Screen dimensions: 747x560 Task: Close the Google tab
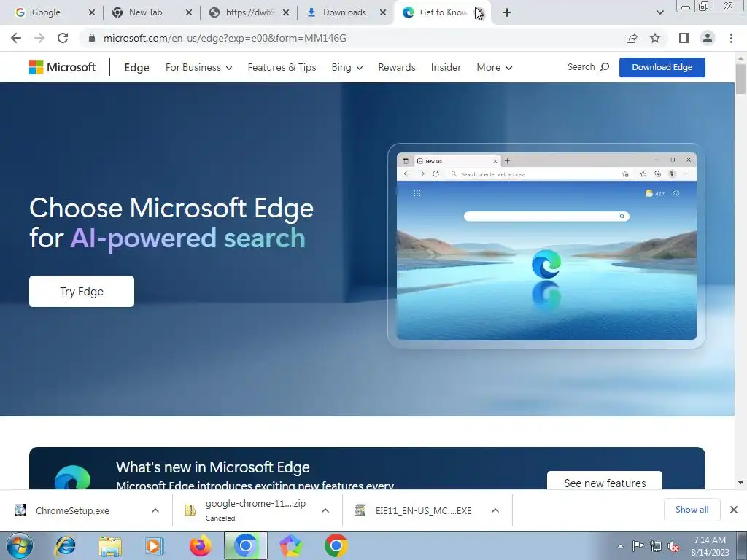coord(92,12)
